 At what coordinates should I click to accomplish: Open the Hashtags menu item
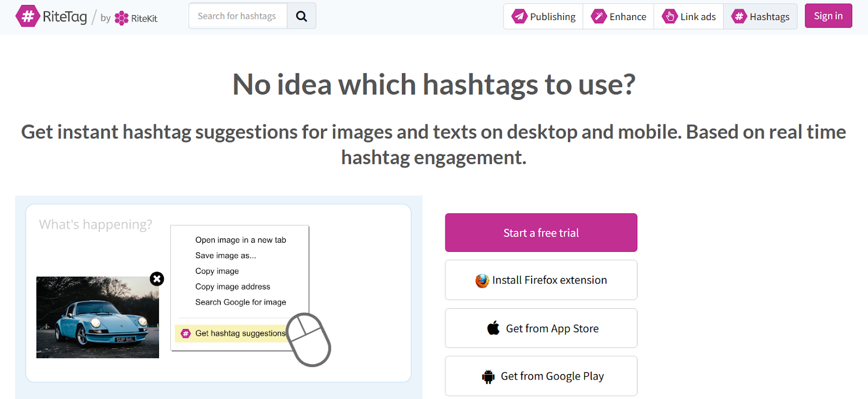[760, 16]
